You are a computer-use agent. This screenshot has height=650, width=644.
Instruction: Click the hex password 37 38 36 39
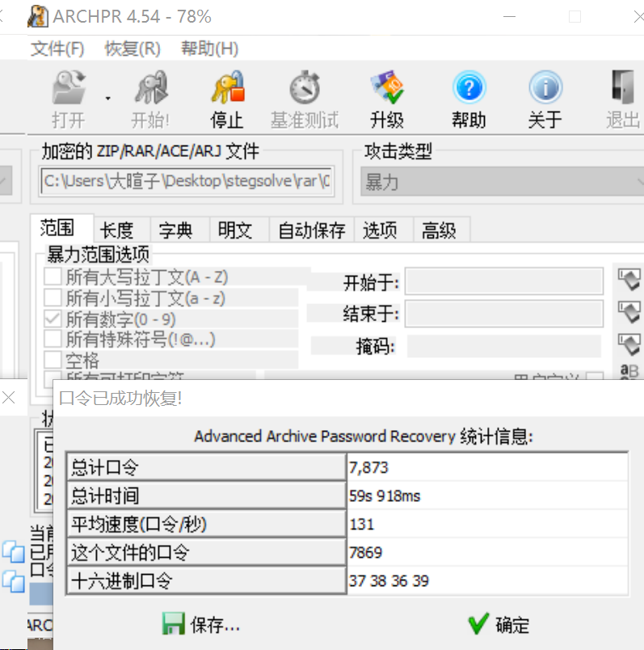[389, 580]
